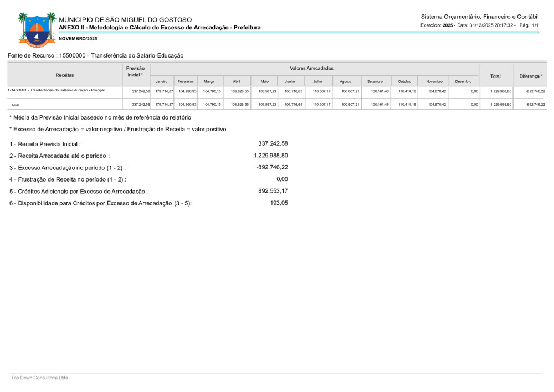Click the 'Diferença *' column header
554x392 pixels.
point(531,75)
